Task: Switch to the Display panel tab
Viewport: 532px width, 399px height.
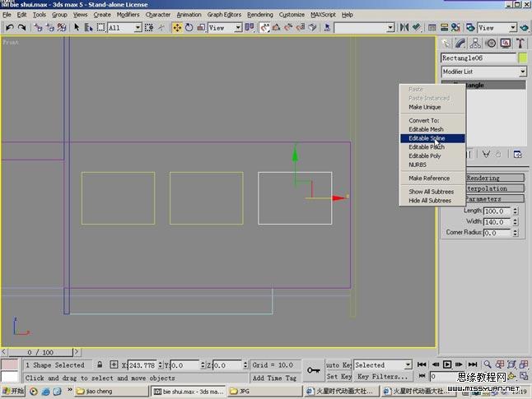Action: pos(506,44)
